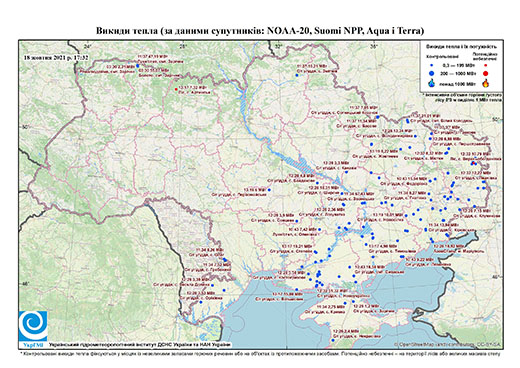This screenshot has height=368, width=520.
Task: Click the small blue dot legend symbol
Action: tap(432, 66)
